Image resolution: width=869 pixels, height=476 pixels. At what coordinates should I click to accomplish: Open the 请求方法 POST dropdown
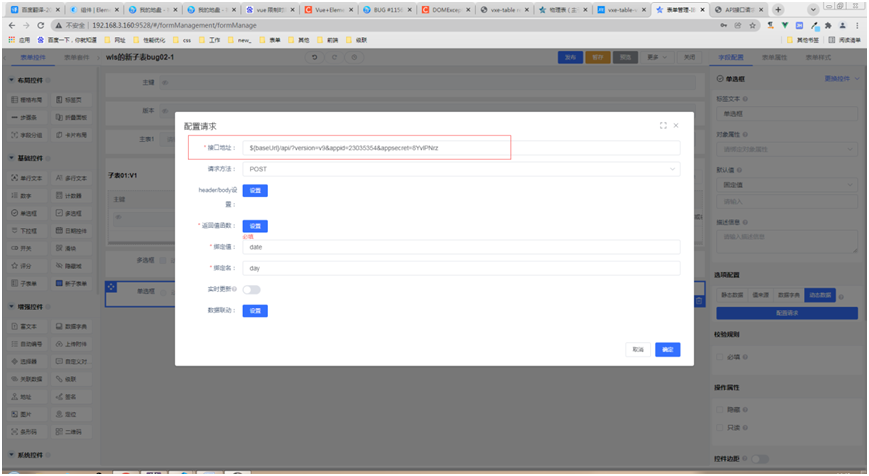461,169
